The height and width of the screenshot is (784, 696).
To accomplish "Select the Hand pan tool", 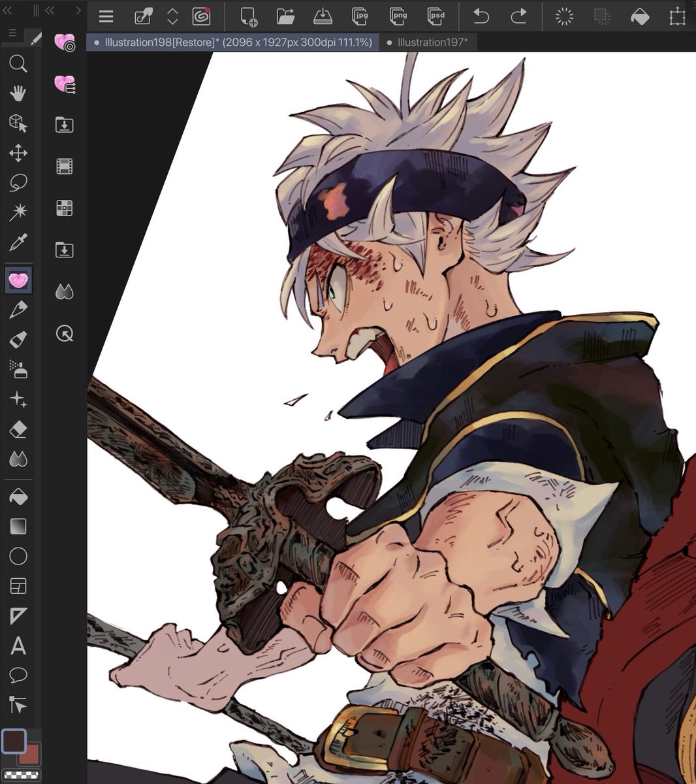I will (18, 93).
